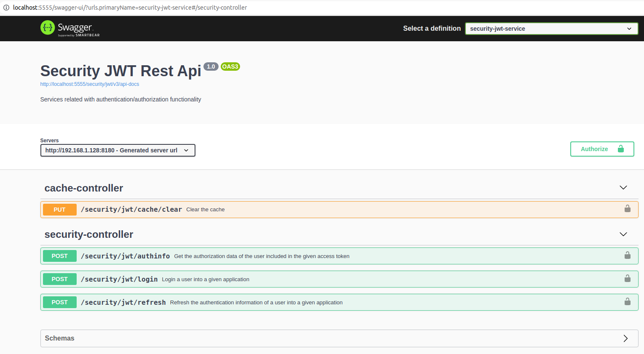Expand the Schemas section
The image size is (644, 354).
point(625,338)
